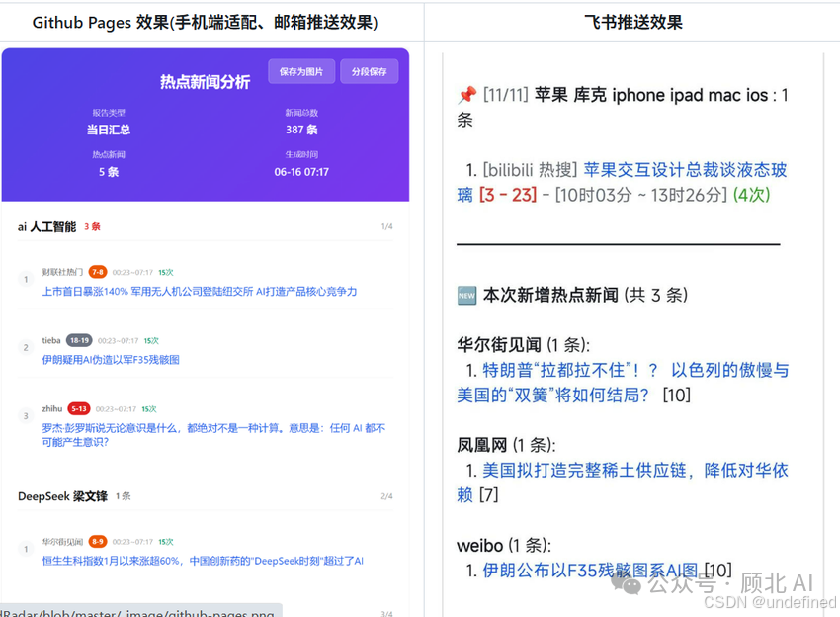Screen dimensions: 840x617
Task: Click the 06-16 07:17 generation time
Action: (301, 172)
